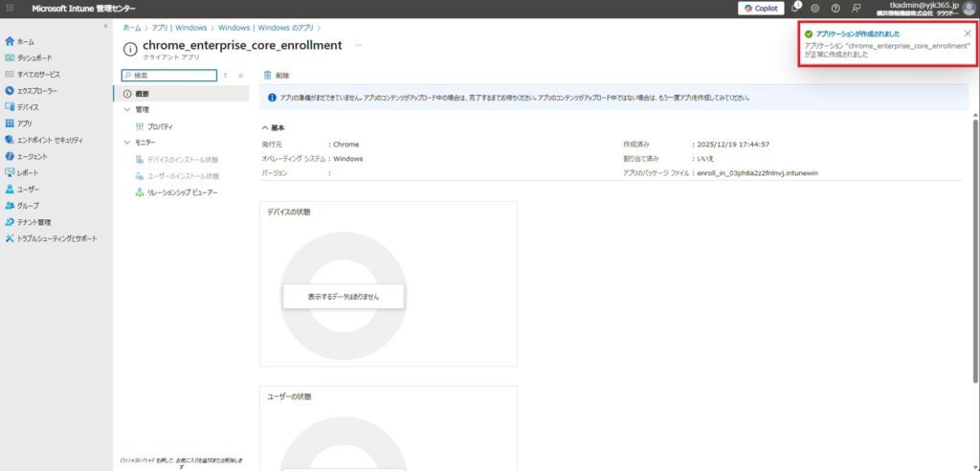Click the user account avatar
The image size is (980, 471).
[x=969, y=8]
